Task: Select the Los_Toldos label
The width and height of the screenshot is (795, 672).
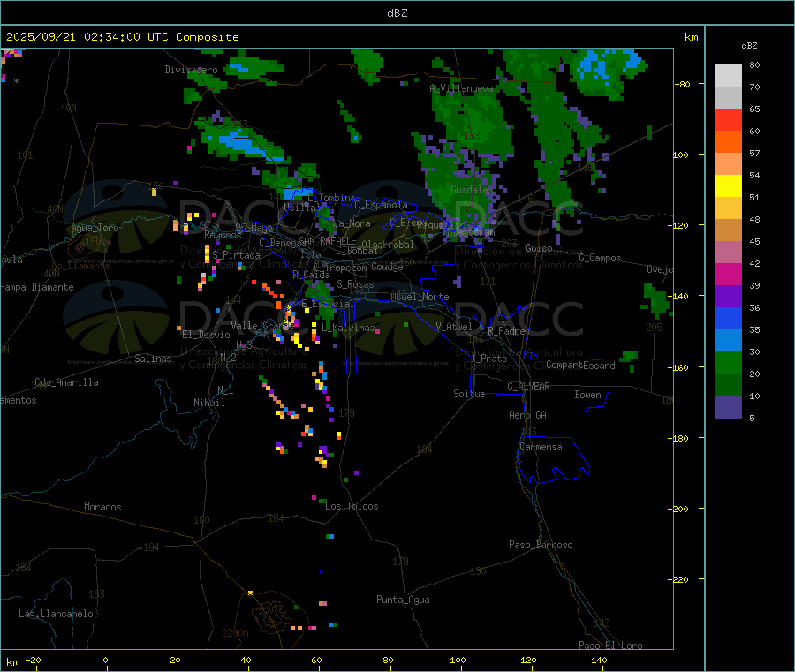Action: click(352, 506)
